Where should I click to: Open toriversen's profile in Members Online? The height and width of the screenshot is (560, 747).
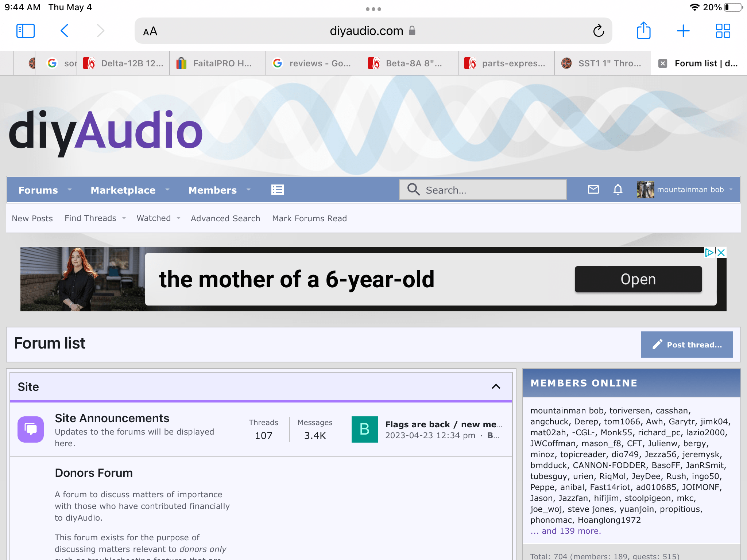click(x=630, y=411)
